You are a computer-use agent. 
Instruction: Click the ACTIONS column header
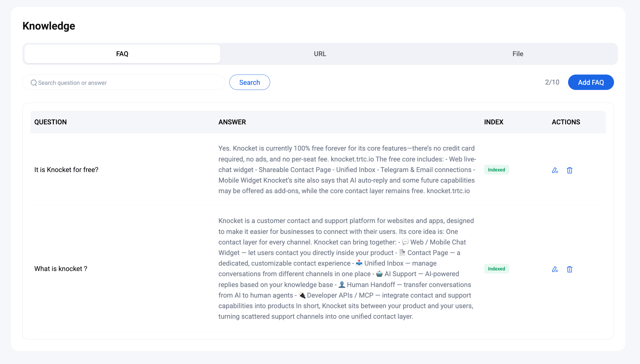(566, 122)
